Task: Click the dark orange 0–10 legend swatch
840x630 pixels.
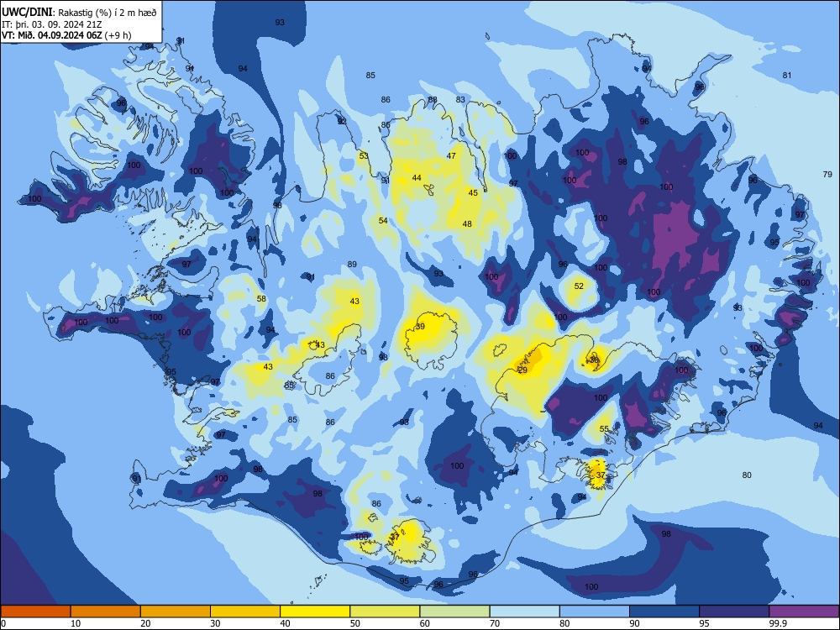Action: pyautogui.click(x=35, y=612)
